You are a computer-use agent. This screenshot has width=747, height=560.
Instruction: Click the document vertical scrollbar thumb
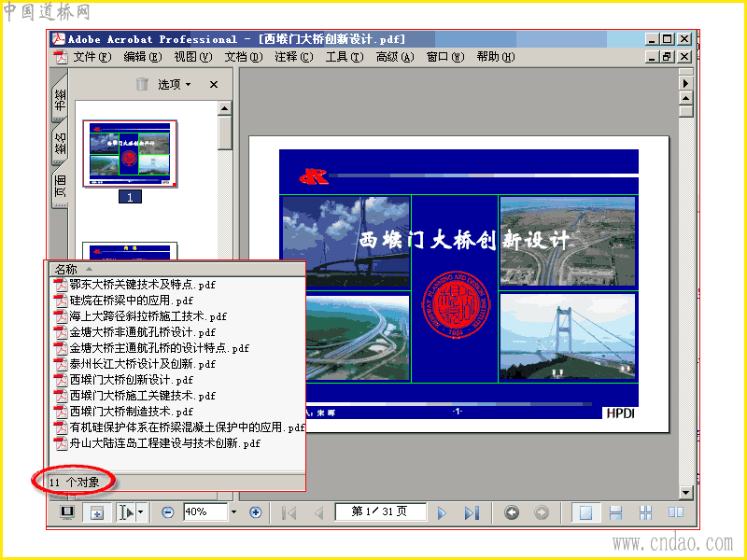[685, 112]
